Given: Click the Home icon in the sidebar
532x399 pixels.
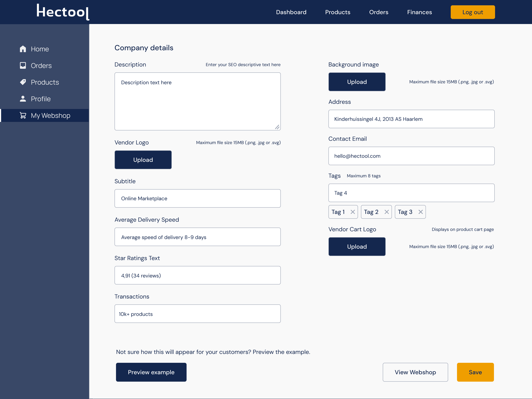Looking at the screenshot, I should [23, 49].
